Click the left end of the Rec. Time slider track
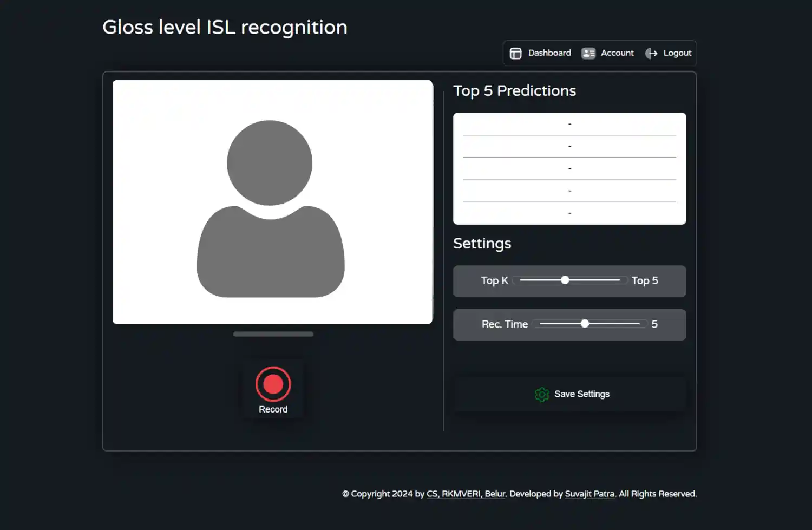 click(541, 324)
